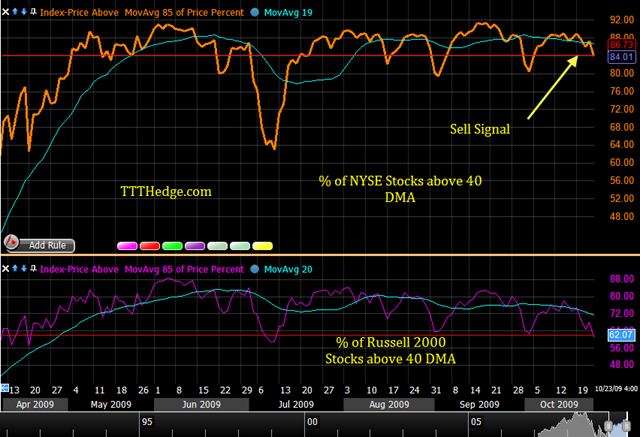Pick the yellow color swatch

(262, 246)
